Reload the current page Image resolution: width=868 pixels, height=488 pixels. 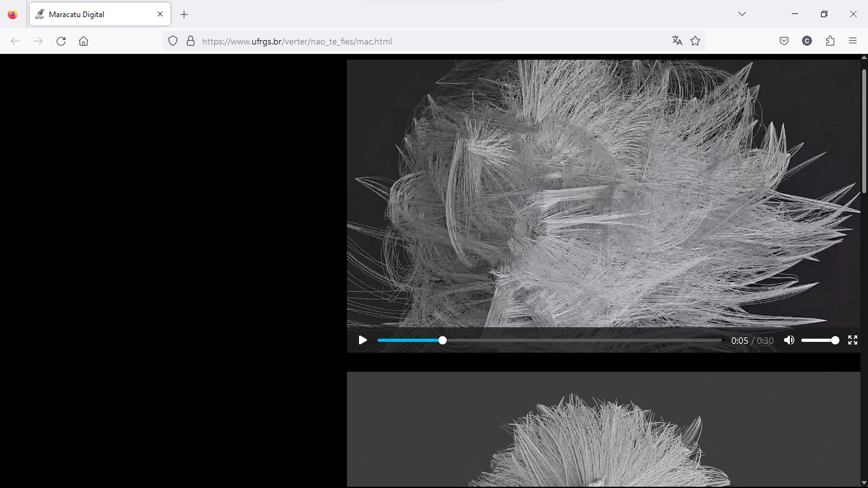click(x=61, y=41)
